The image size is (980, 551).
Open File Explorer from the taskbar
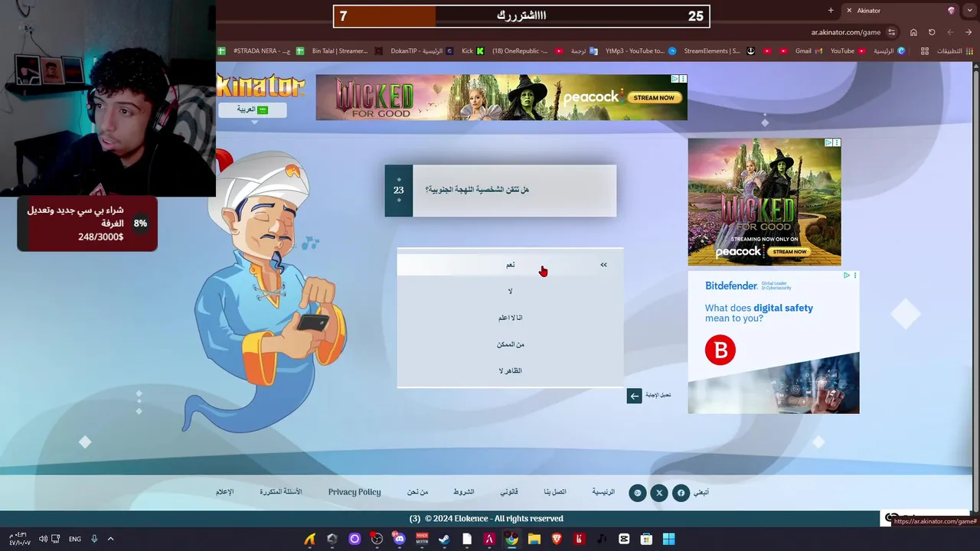(x=534, y=539)
